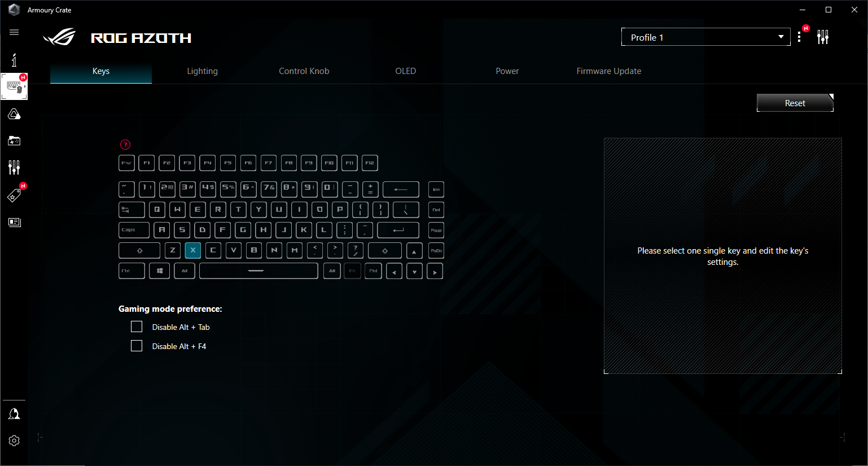Select the PgDn key
Viewport: 868px width, 466px height.
click(x=436, y=250)
